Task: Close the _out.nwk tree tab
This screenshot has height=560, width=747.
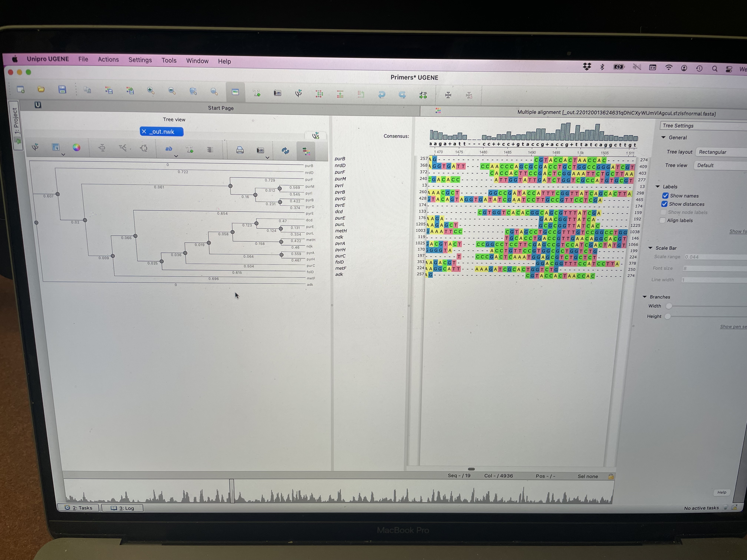Action: (x=144, y=131)
